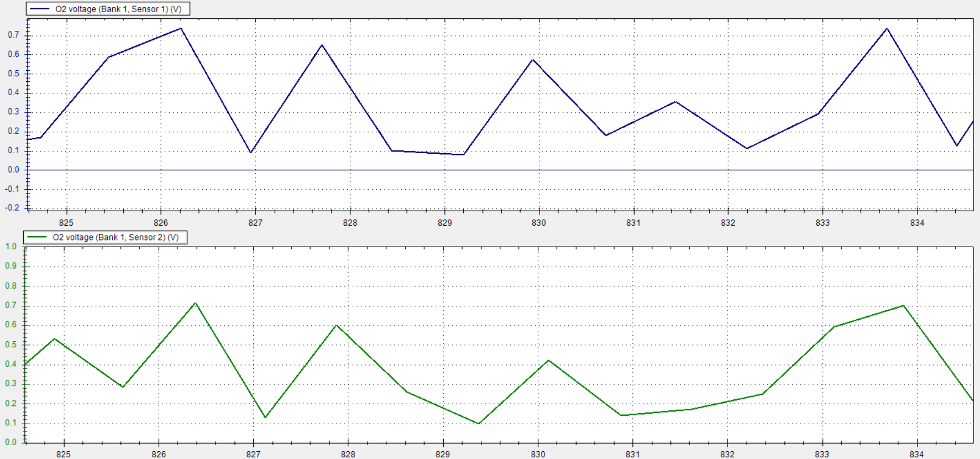The width and height of the screenshot is (980, 459).
Task: Click Sensor 2 trace low point between 829 and 830
Action: coord(479,424)
